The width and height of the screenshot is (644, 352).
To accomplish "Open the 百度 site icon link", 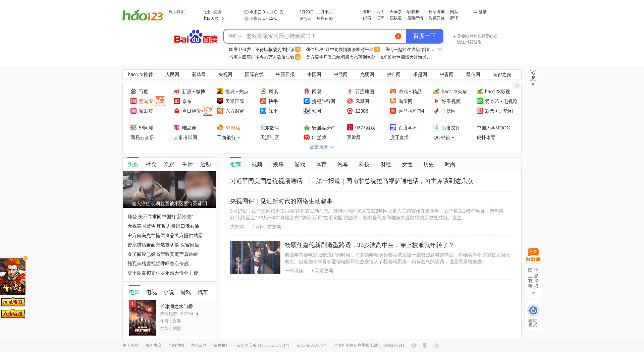I will [133, 91].
